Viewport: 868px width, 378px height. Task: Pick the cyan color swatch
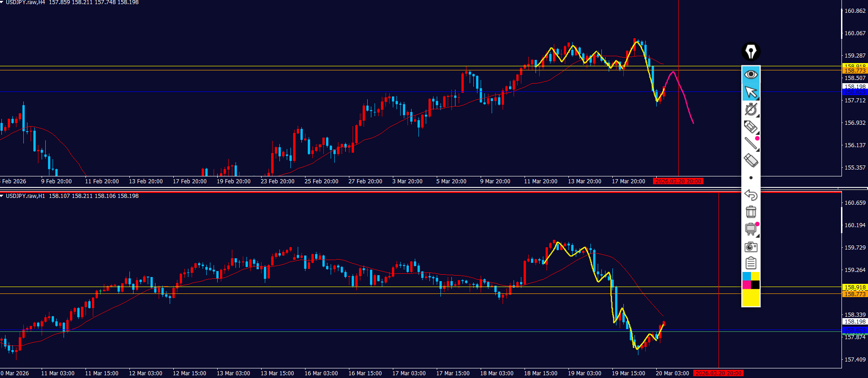tap(746, 276)
